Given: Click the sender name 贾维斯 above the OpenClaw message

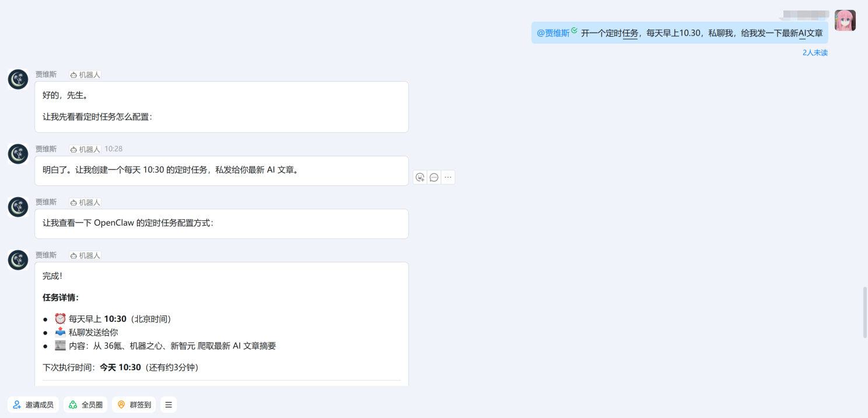Looking at the screenshot, I should click(46, 202).
